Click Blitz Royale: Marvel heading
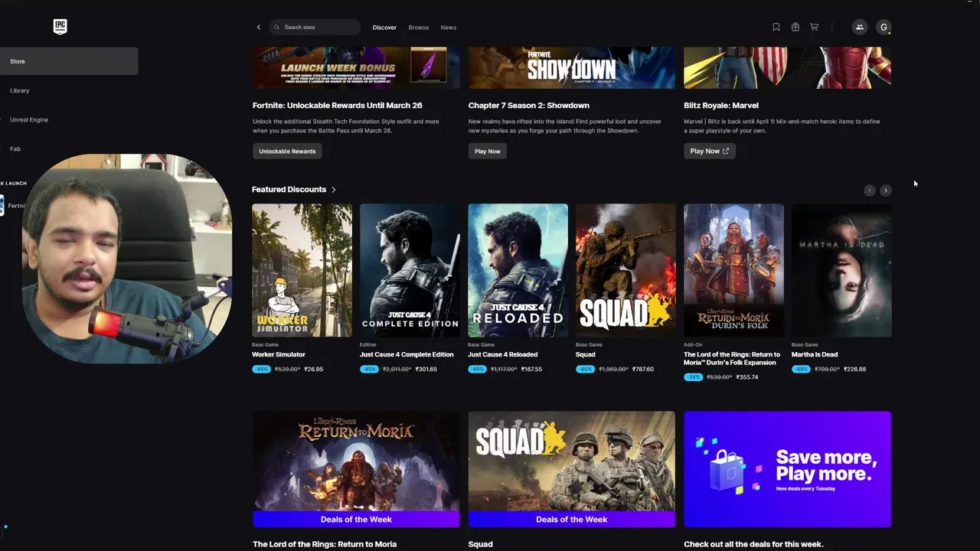This screenshot has height=551, width=980. click(721, 106)
